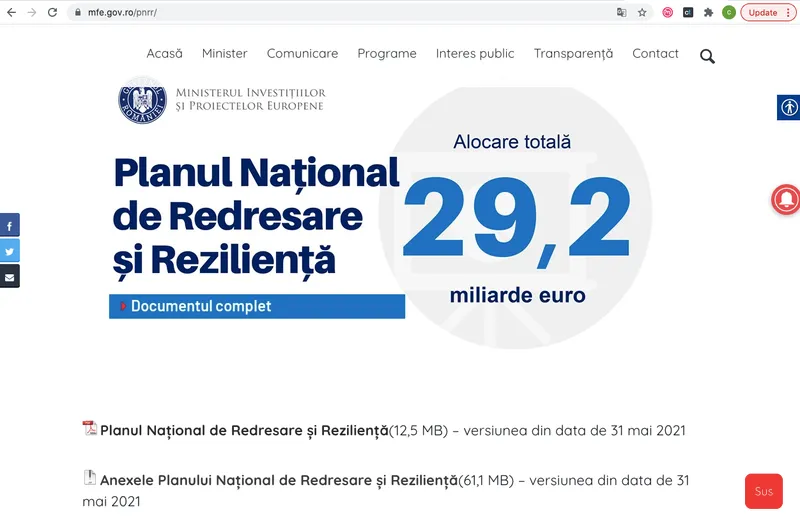800x532 pixels.
Task: Expand the Programe menu
Action: [x=387, y=54]
